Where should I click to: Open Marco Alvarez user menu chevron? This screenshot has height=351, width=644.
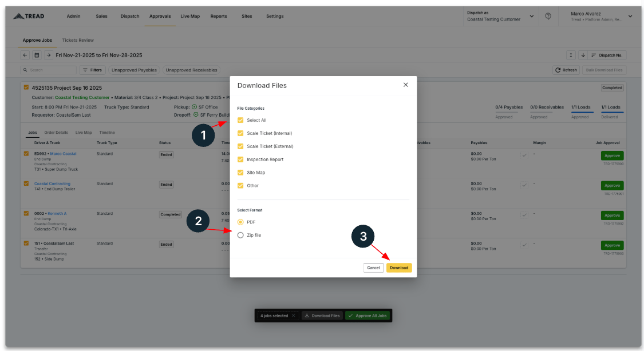click(x=630, y=17)
